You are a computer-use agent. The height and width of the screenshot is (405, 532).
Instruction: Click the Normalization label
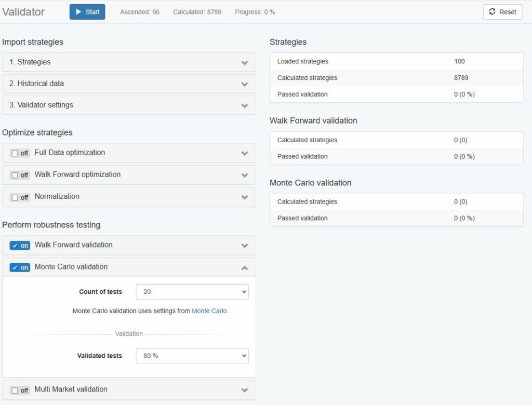pos(57,196)
